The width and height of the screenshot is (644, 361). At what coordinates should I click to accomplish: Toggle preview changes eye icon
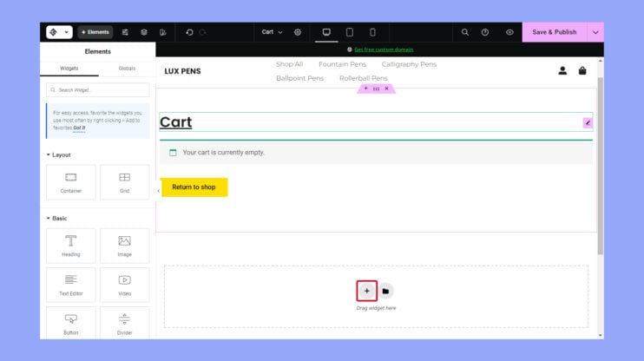509,32
